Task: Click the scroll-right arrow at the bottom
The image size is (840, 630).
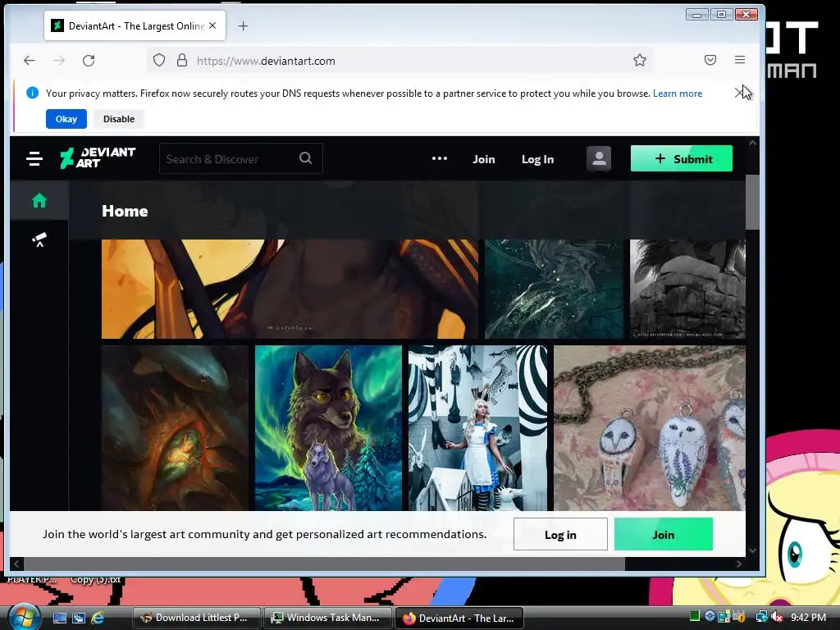Action: (739, 564)
